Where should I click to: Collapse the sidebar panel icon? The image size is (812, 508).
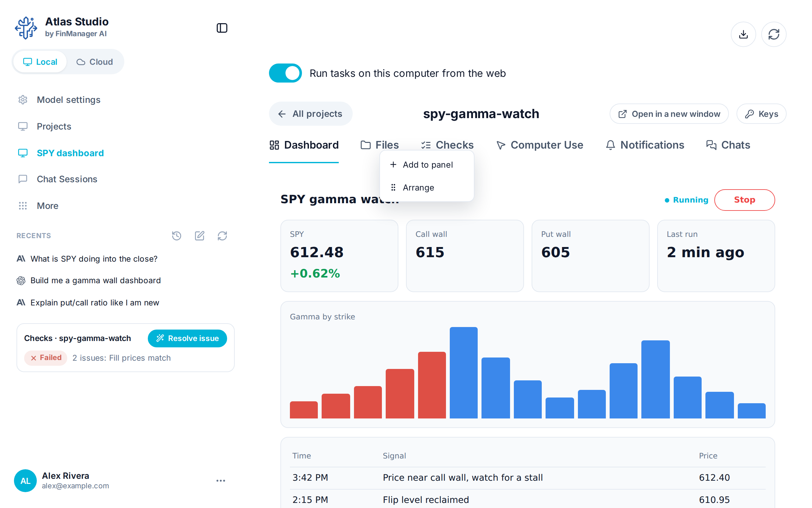tap(222, 28)
